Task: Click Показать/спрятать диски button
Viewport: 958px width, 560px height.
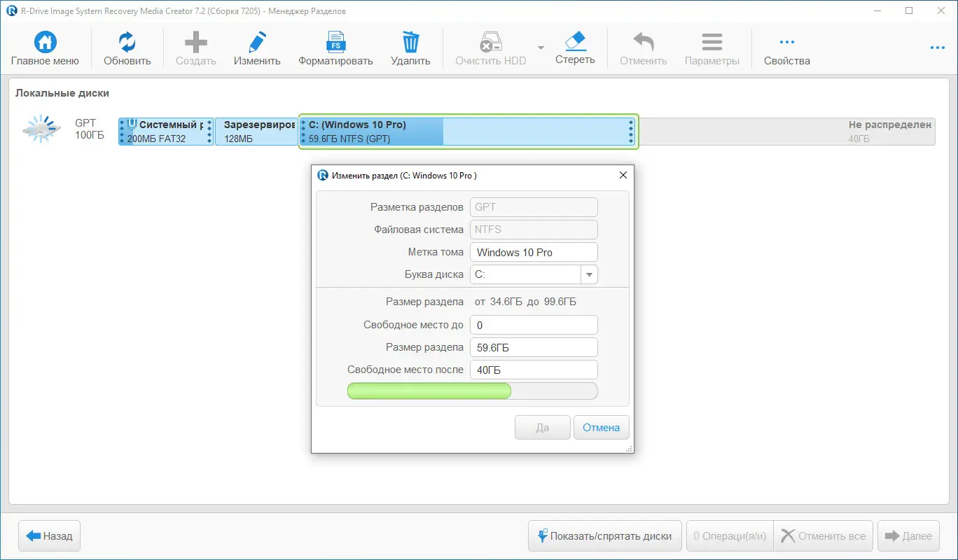Action: coord(604,536)
